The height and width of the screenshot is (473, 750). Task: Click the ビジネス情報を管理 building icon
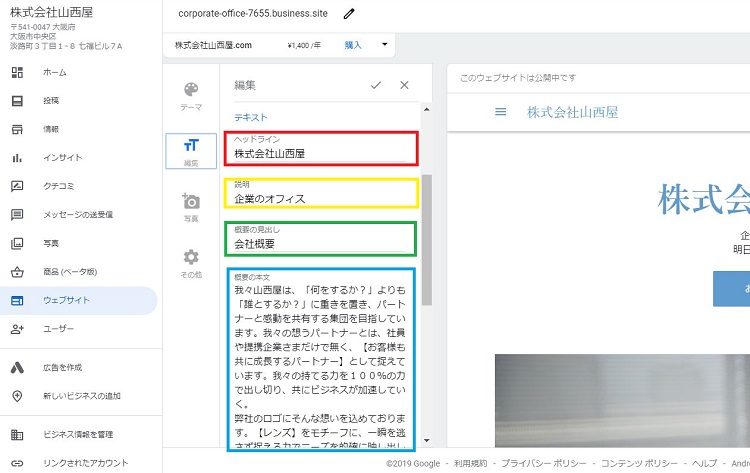coord(17,434)
